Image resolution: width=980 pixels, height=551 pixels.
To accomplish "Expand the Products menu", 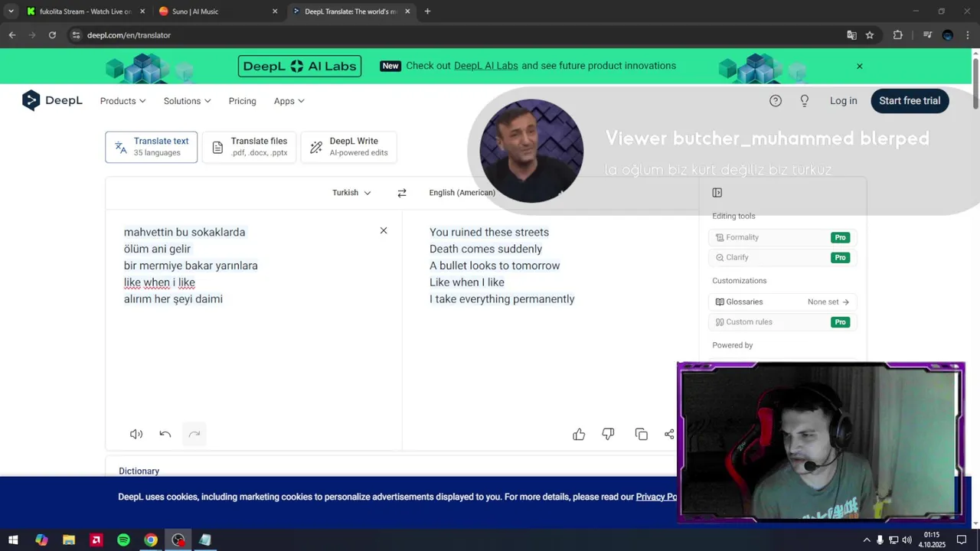I will point(122,101).
